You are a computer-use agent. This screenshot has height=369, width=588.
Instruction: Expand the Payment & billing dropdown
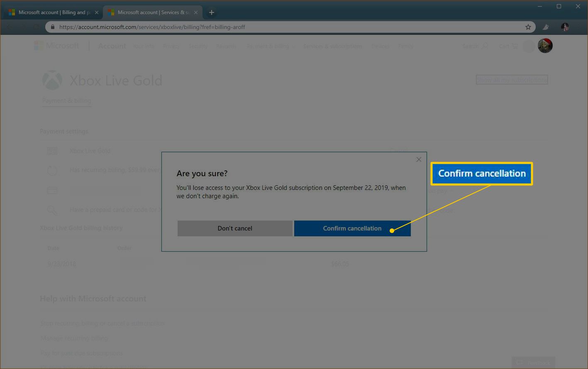(271, 46)
